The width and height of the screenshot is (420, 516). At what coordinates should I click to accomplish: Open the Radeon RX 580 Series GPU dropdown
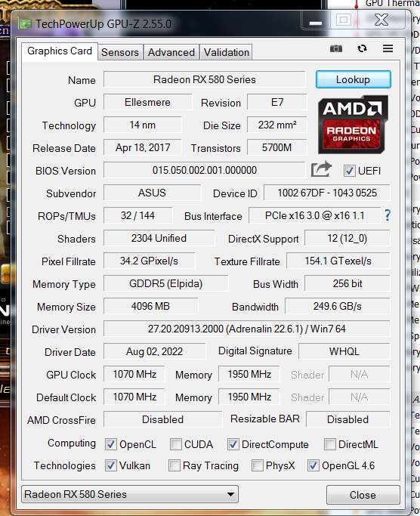(130, 494)
